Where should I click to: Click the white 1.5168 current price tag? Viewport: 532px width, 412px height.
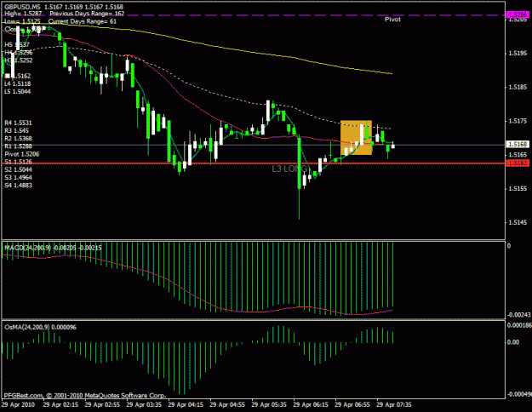(517, 144)
